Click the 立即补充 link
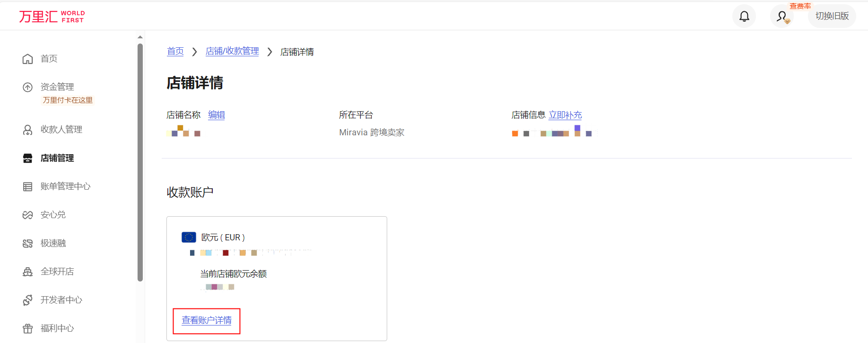The width and height of the screenshot is (868, 343). 565,115
